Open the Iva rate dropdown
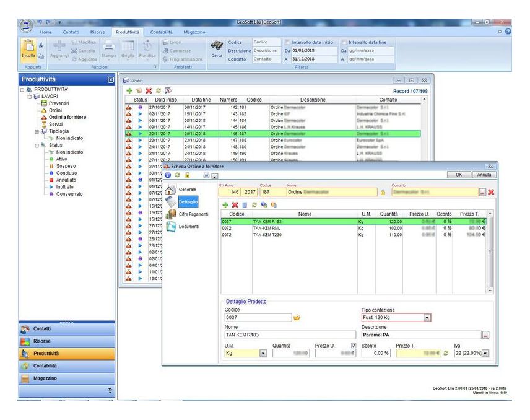Viewport: 530px width, 420px height. [485, 353]
